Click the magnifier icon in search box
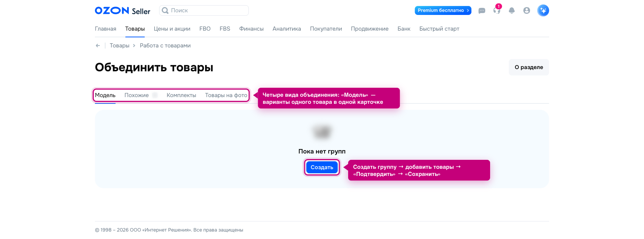Viewport: 644px width, 239px height. (165, 10)
